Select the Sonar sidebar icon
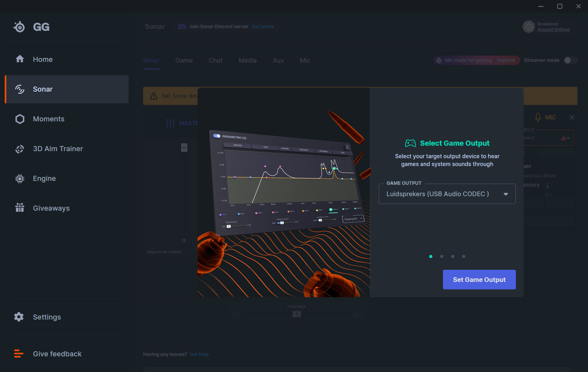 [20, 89]
